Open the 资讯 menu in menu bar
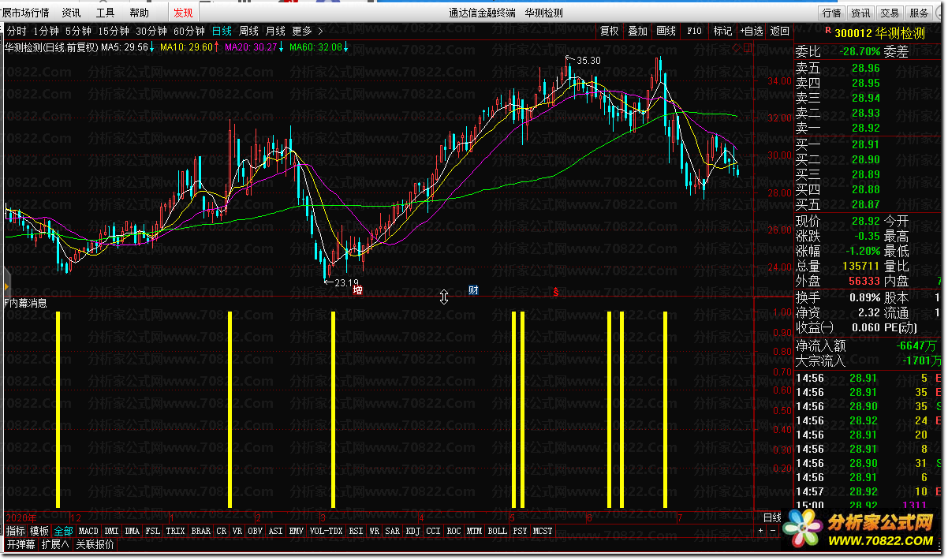Image resolution: width=948 pixels, height=560 pixels. tap(71, 13)
